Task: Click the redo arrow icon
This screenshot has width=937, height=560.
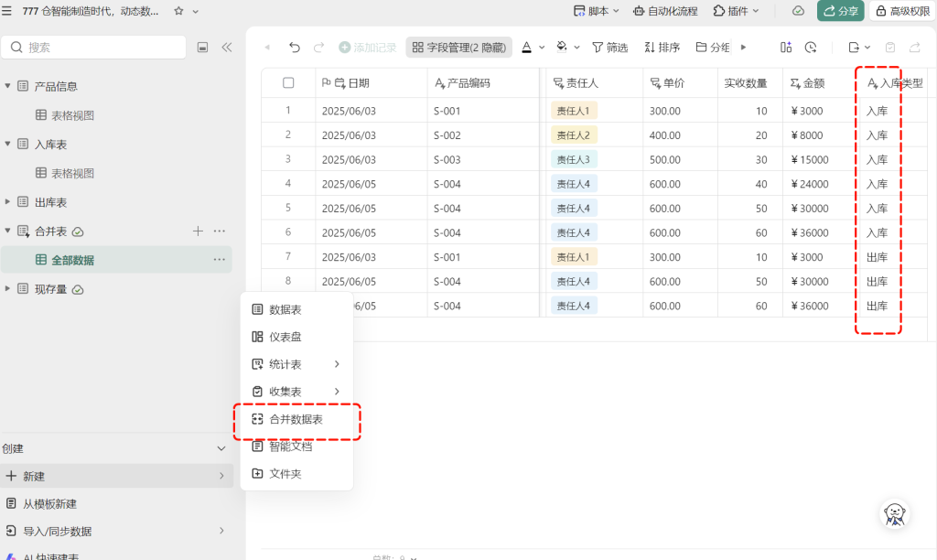Action: [x=319, y=48]
